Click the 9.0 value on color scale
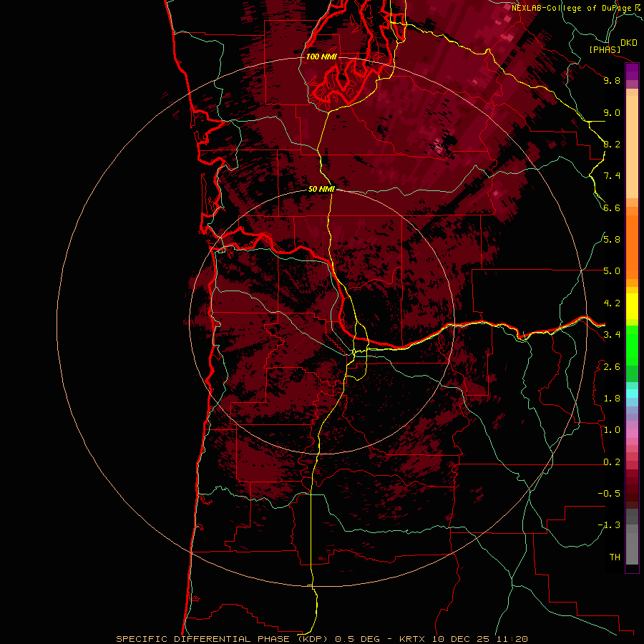Viewport: 644px width, 644px height. coord(612,112)
